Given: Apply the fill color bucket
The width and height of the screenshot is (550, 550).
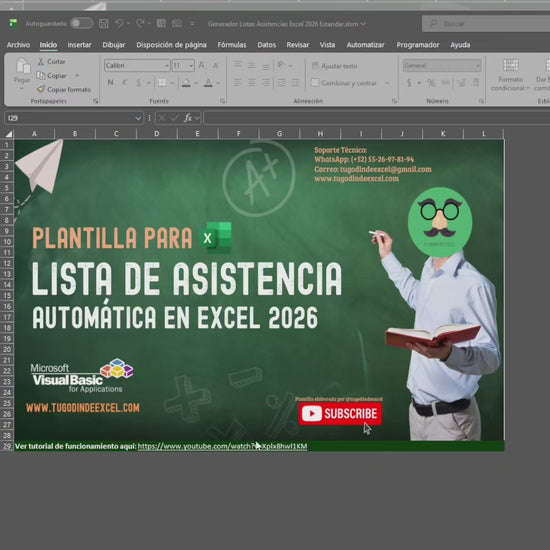Looking at the screenshot, I should tap(186, 83).
